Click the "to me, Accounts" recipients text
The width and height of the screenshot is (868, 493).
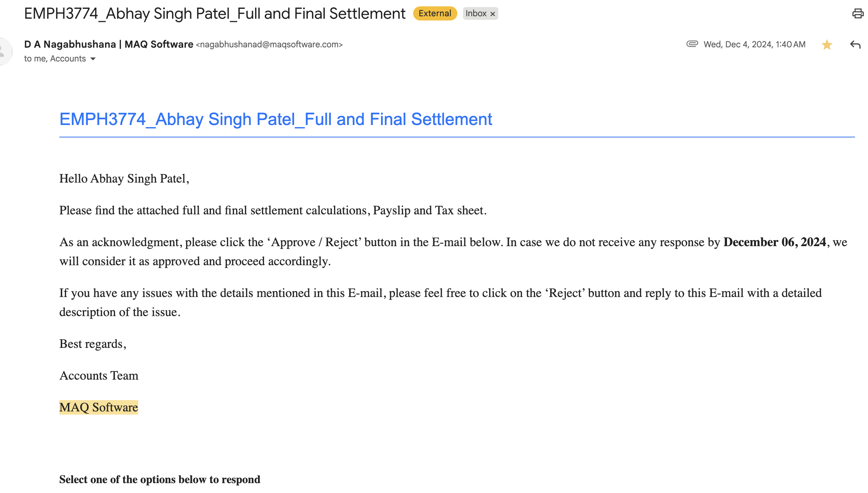pyautogui.click(x=55, y=59)
